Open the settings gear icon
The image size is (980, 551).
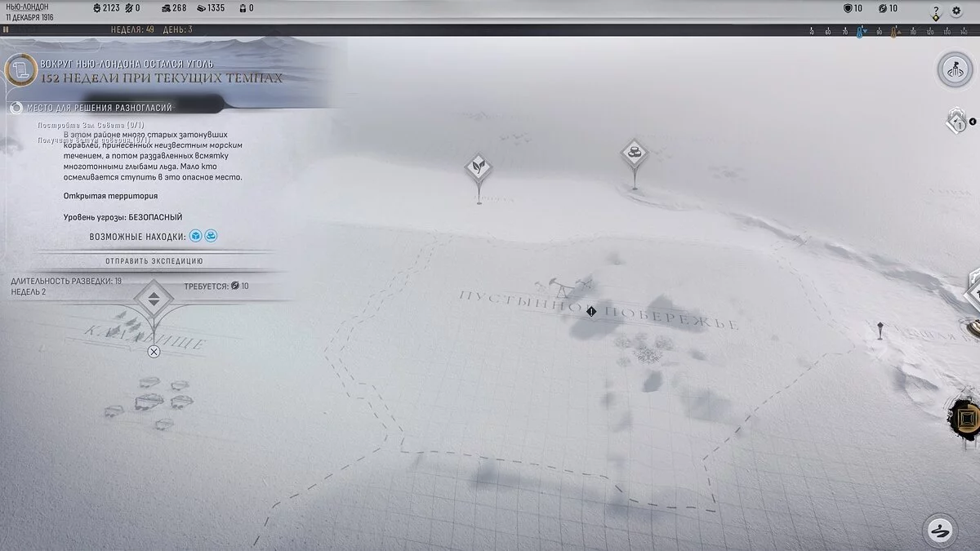(x=956, y=11)
